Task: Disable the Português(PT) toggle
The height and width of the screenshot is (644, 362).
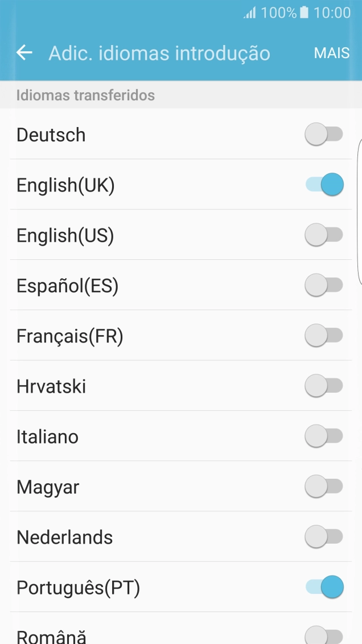Action: [324, 587]
